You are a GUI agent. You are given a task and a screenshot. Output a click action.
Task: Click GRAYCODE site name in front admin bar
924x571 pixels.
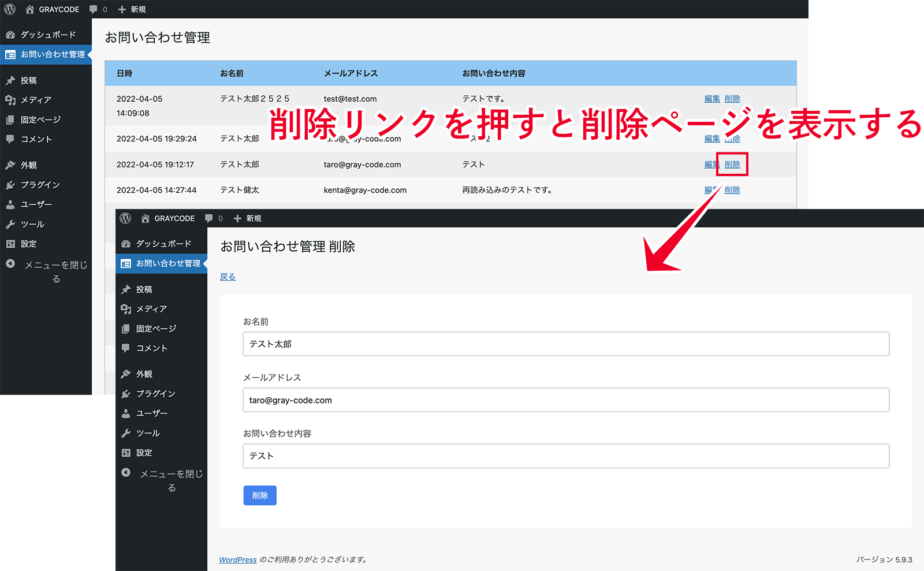point(174,218)
